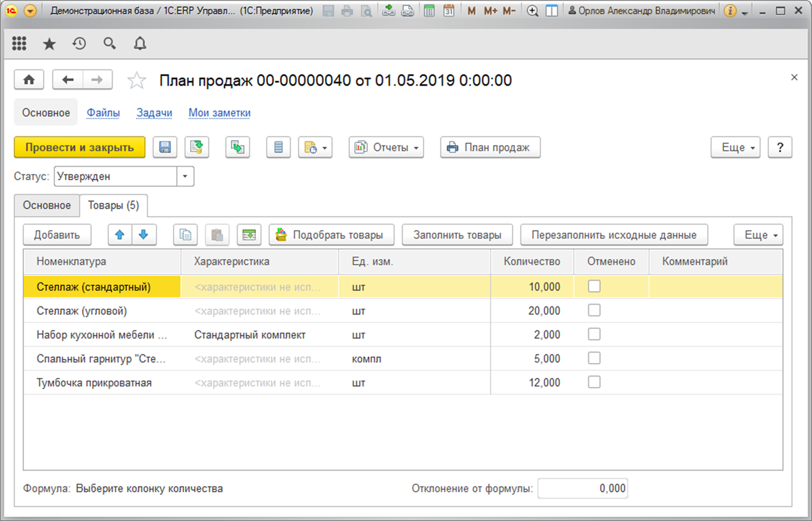This screenshot has height=521, width=812.
Task: Open notifications bell icon
Action: (140, 44)
